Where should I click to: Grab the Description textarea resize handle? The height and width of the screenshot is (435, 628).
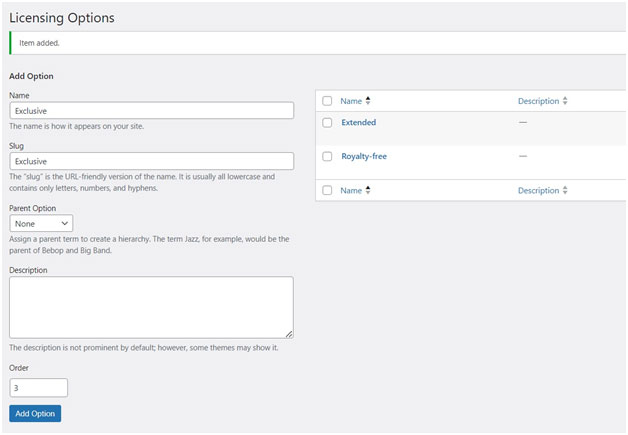click(x=289, y=334)
